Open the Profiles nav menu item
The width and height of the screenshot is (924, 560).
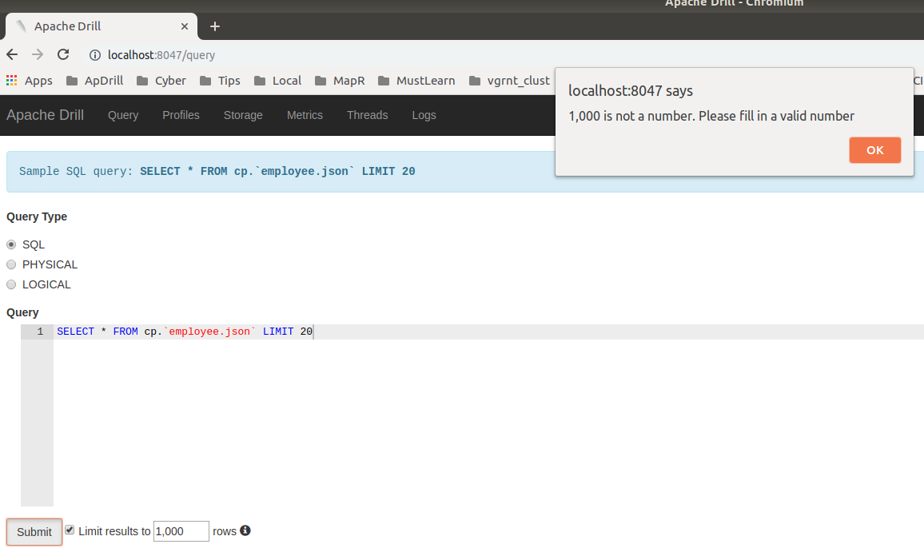coord(181,115)
